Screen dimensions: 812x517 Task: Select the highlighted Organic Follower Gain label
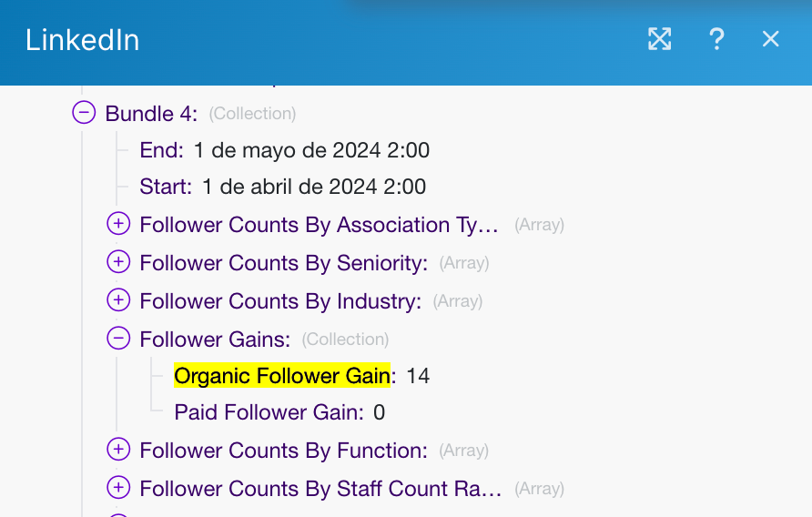point(282,376)
